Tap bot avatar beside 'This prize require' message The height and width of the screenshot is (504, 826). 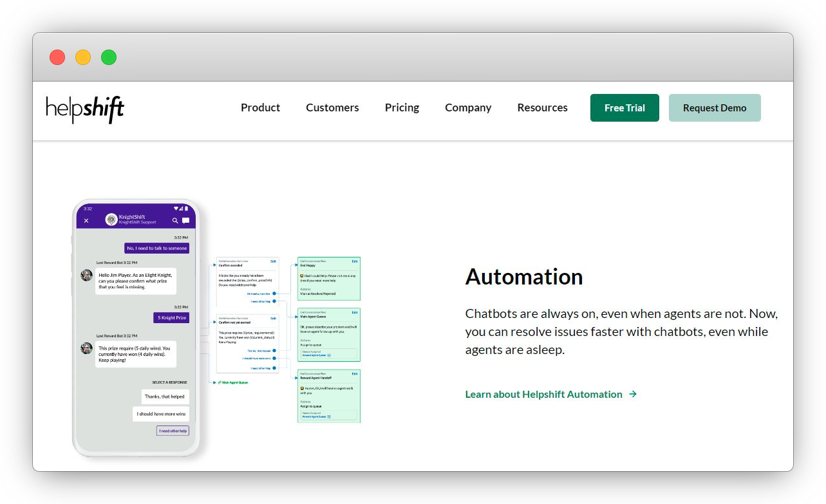click(x=86, y=348)
